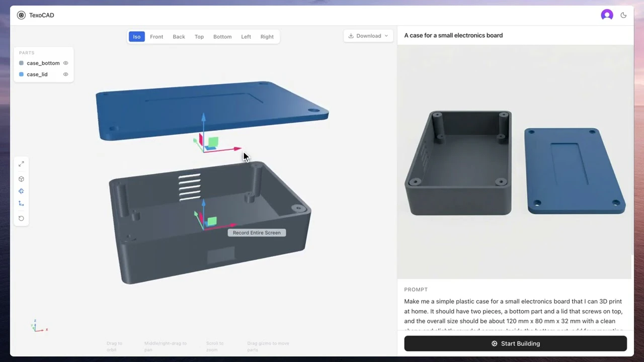Toggle the blue axes gizmo icon
This screenshot has width=644, height=362.
tap(21, 203)
